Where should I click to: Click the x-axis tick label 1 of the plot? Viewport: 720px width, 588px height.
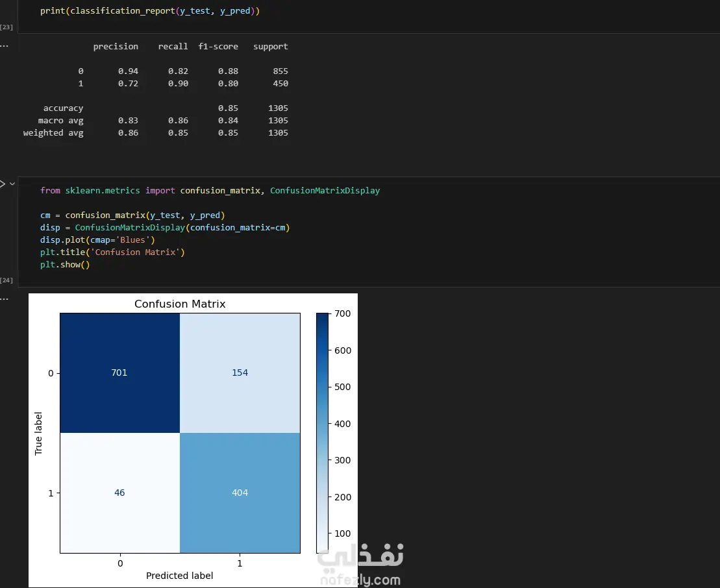click(240, 564)
